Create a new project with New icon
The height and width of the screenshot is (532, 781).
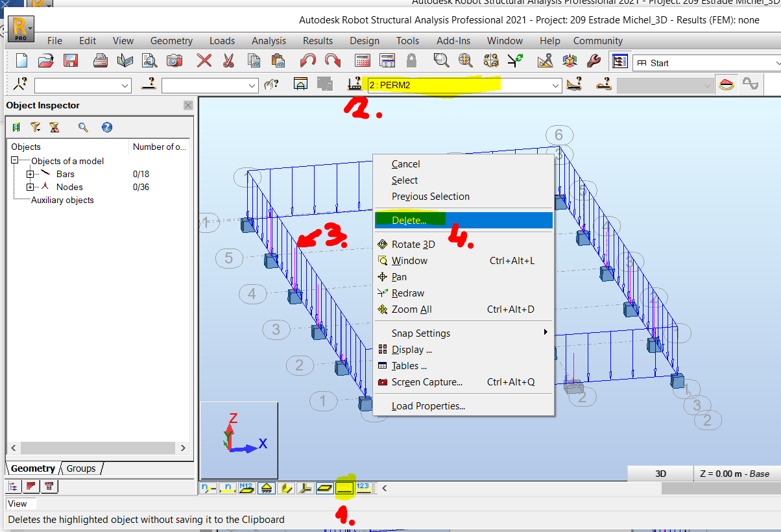pyautogui.click(x=21, y=61)
